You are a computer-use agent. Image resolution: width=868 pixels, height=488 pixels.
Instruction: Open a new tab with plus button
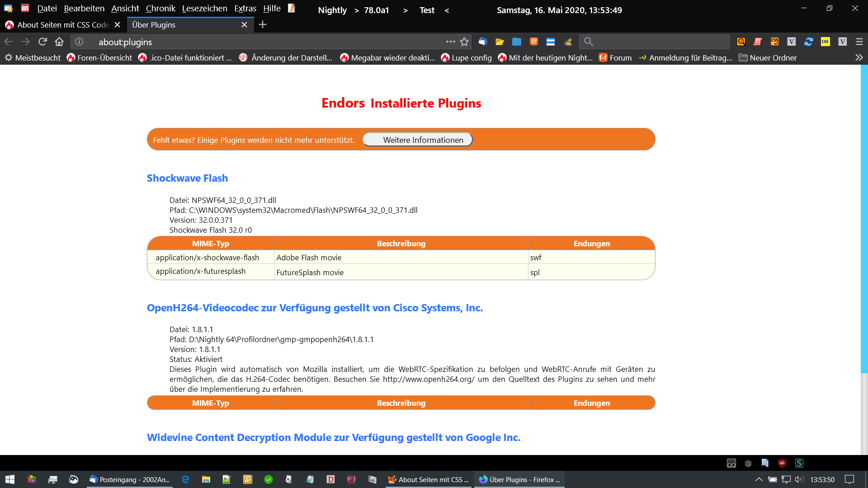263,25
